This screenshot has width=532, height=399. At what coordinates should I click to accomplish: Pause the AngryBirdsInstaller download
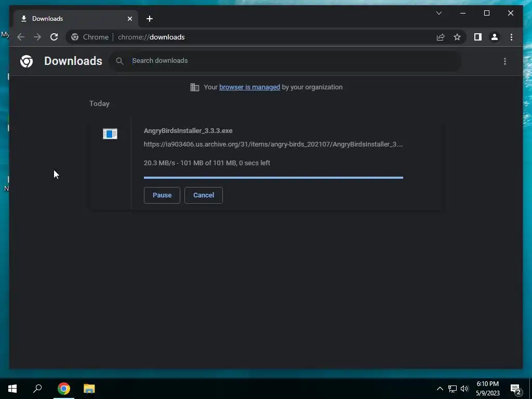[162, 195]
